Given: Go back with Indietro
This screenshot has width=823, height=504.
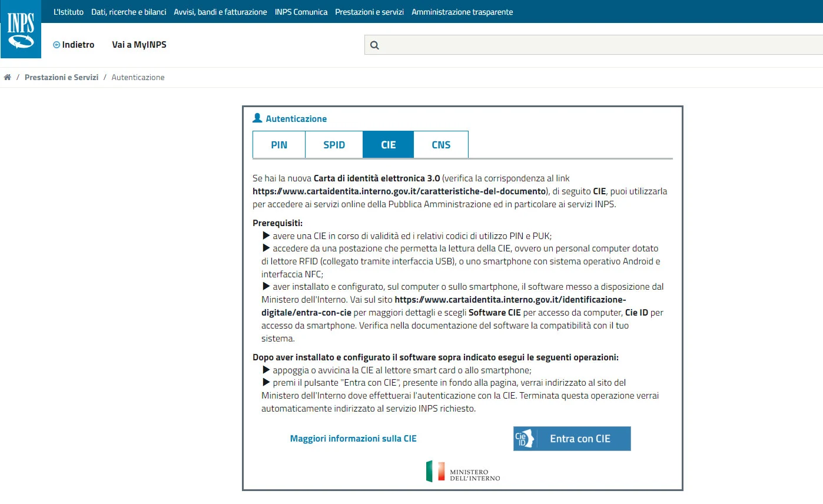Looking at the screenshot, I should [x=74, y=45].
